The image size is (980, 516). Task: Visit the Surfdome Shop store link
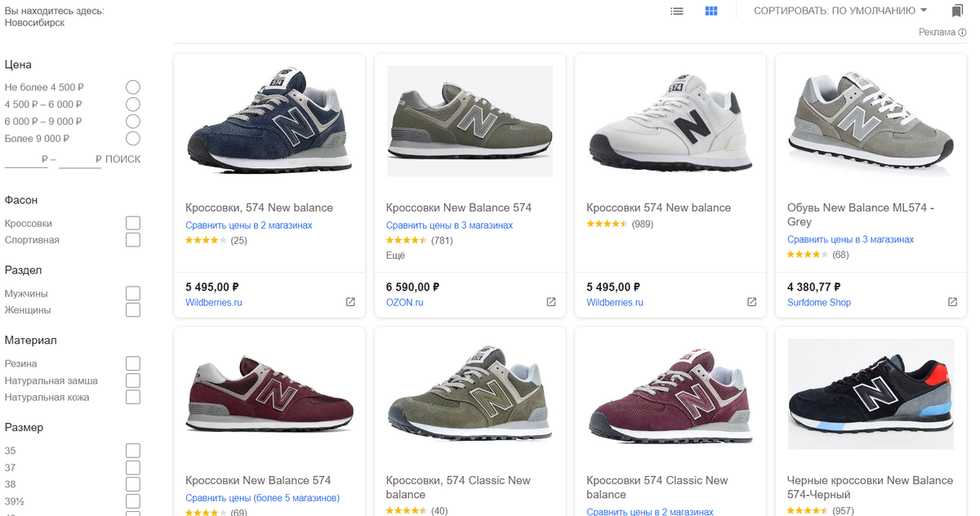coord(819,302)
